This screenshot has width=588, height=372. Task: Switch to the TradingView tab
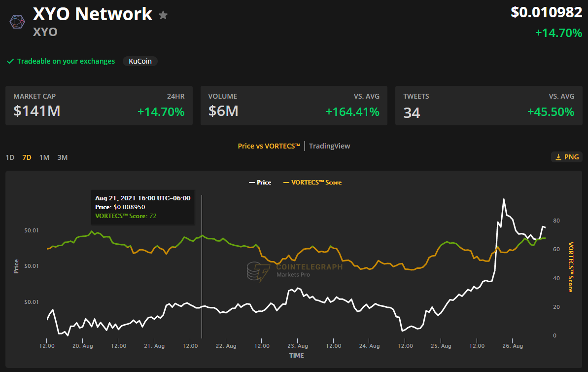click(x=329, y=146)
